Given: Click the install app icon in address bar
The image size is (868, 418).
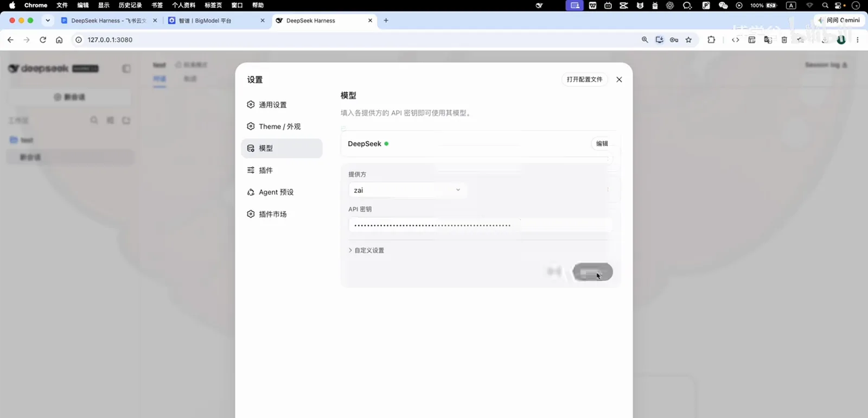Looking at the screenshot, I should tap(659, 40).
